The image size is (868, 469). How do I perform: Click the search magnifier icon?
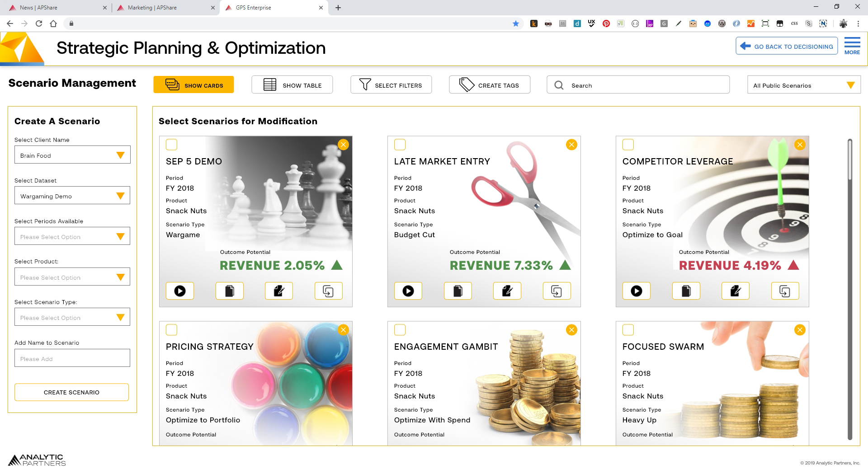(559, 85)
